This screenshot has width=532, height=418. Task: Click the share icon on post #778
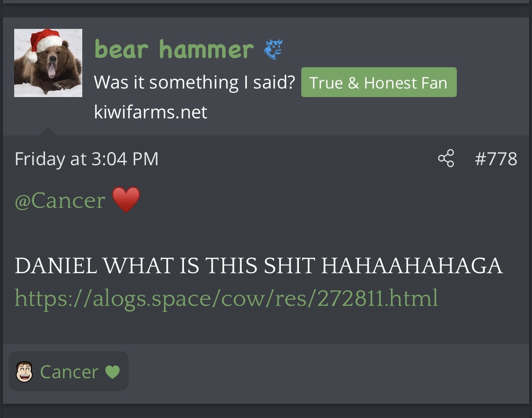coord(445,159)
